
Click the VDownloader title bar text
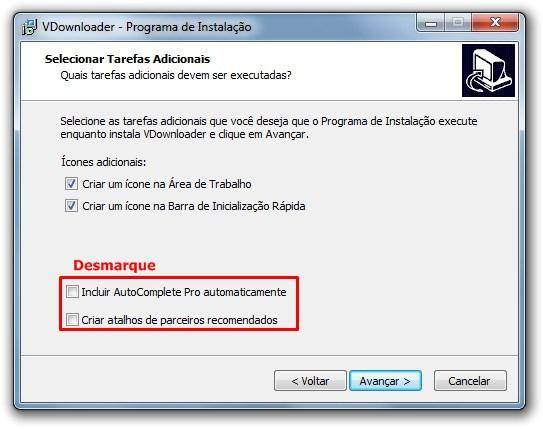click(147, 27)
